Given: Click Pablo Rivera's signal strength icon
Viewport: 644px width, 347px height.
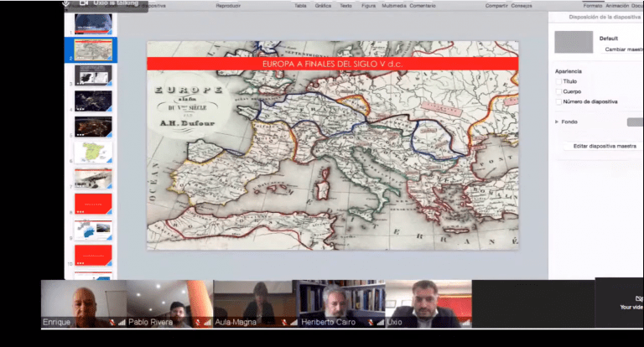Looking at the screenshot, I should pos(207,323).
